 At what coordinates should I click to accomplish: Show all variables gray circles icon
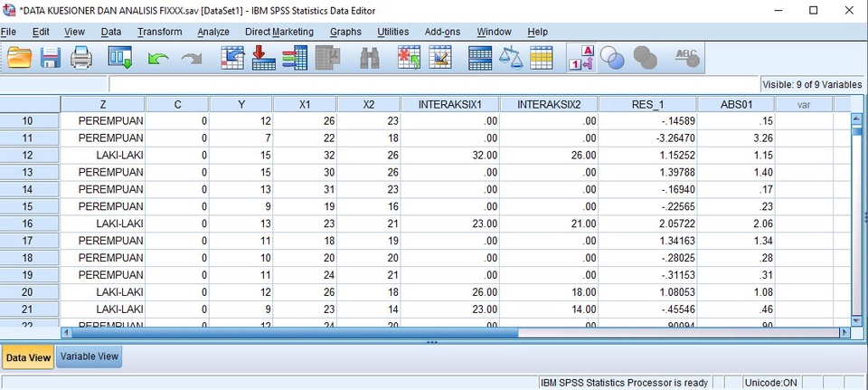(x=645, y=58)
